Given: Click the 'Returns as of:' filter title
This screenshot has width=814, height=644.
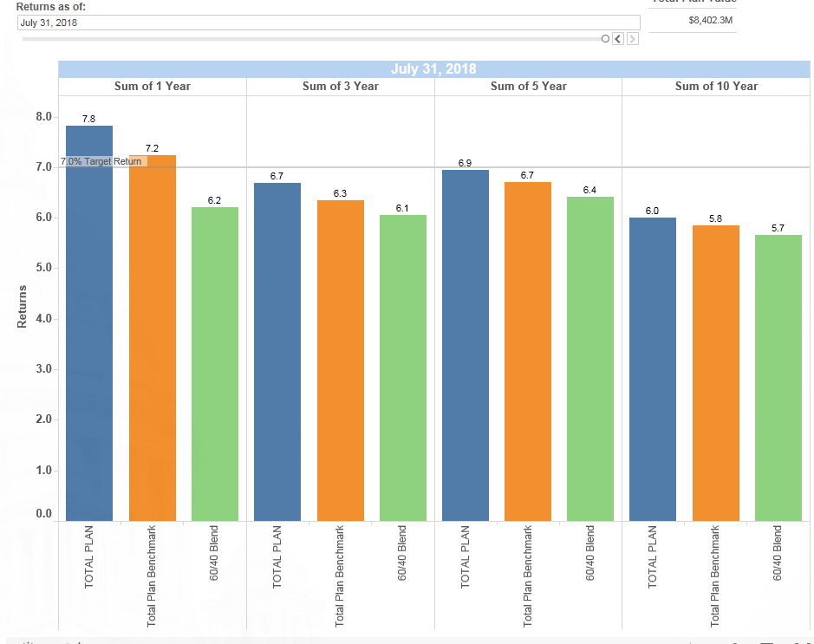Looking at the screenshot, I should [51, 7].
